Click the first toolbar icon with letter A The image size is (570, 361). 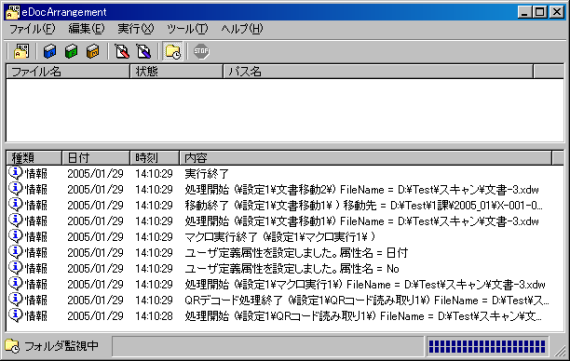(x=21, y=51)
